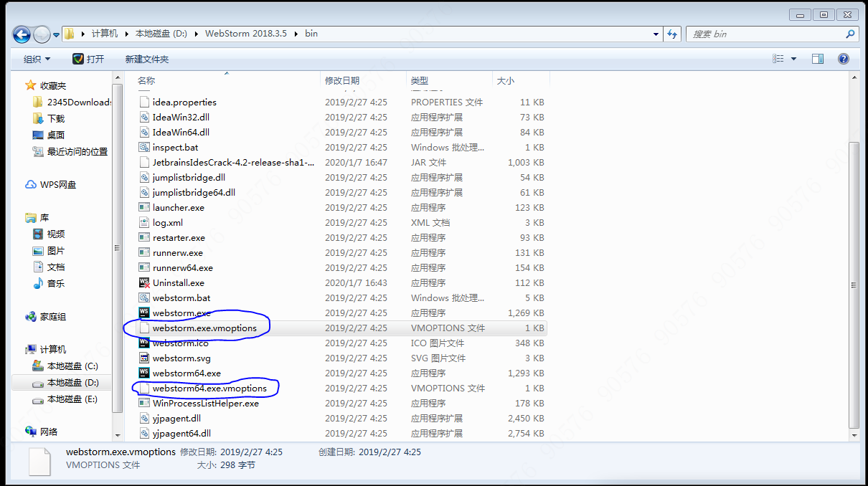Refresh the current folder view
Image resolution: width=868 pixels, height=486 pixels.
point(672,34)
